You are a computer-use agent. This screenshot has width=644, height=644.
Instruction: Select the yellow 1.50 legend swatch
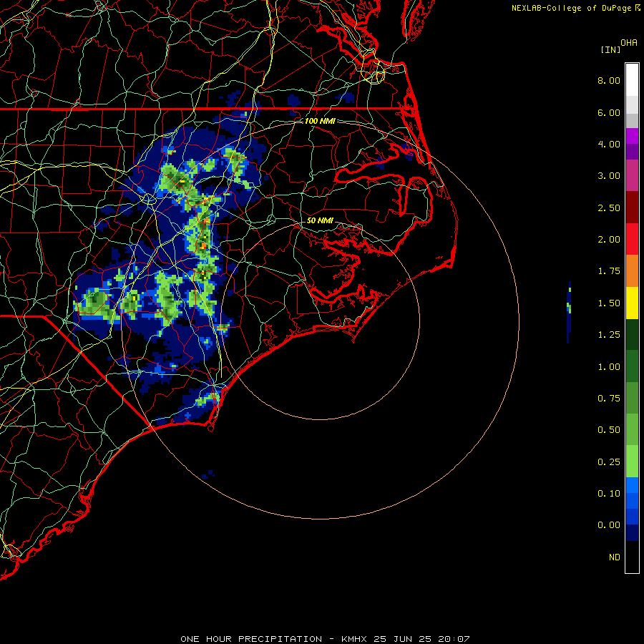click(632, 303)
